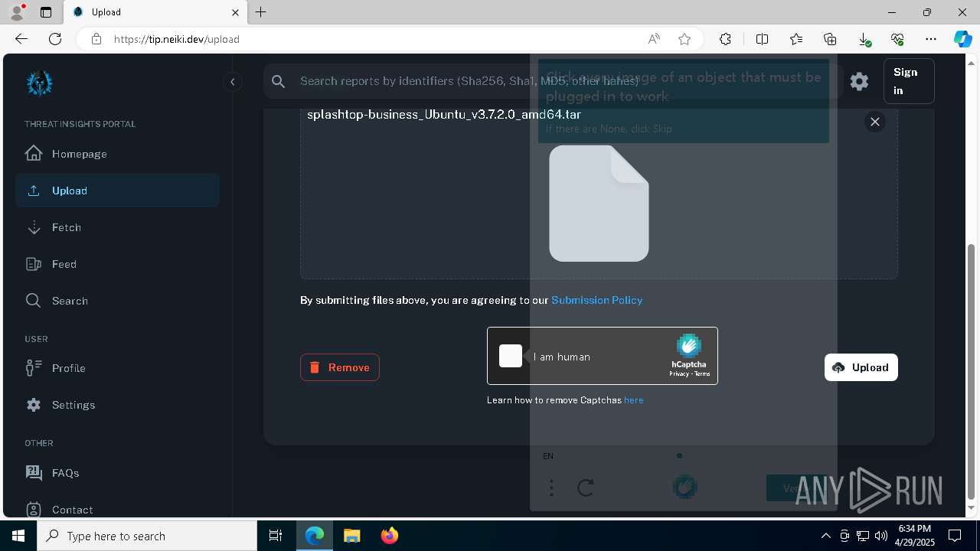Open the taskbar clock and date
The image size is (980, 551).
(x=915, y=536)
